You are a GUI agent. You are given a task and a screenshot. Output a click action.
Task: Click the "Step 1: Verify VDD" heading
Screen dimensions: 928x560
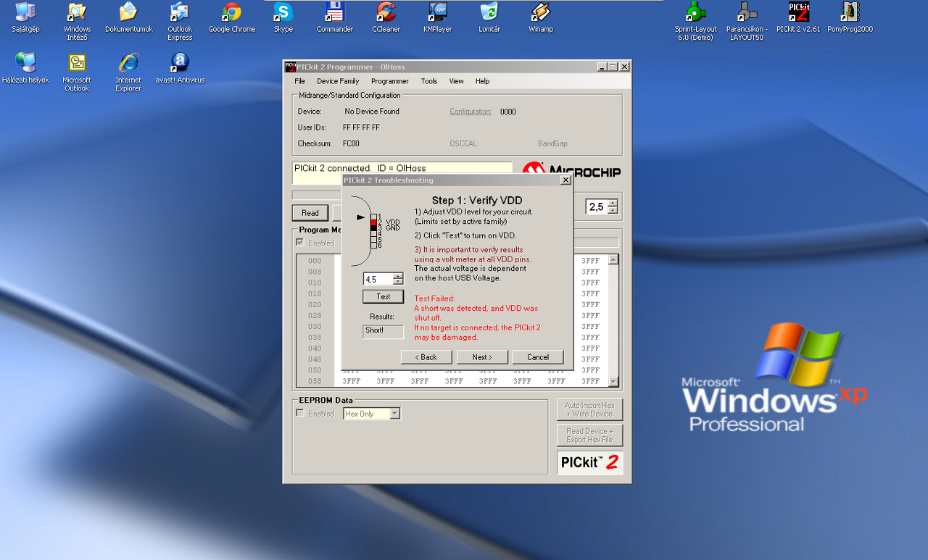(x=477, y=201)
